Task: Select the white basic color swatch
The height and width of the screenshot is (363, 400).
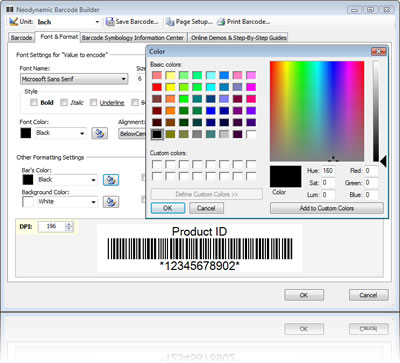Action: point(251,134)
